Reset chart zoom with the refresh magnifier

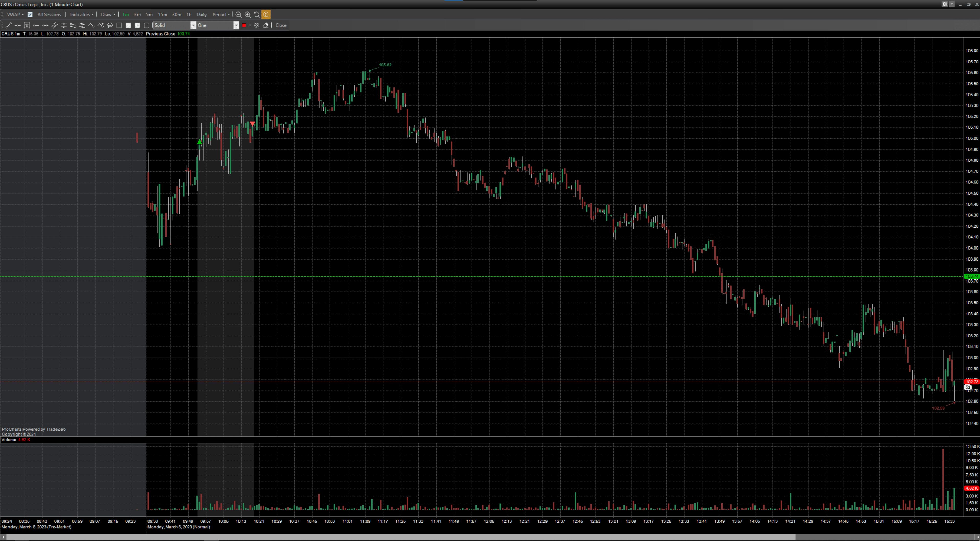[257, 15]
